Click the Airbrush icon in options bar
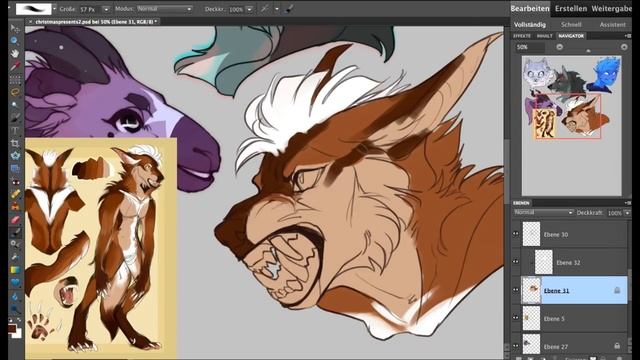The image size is (640, 360). pos(264,9)
